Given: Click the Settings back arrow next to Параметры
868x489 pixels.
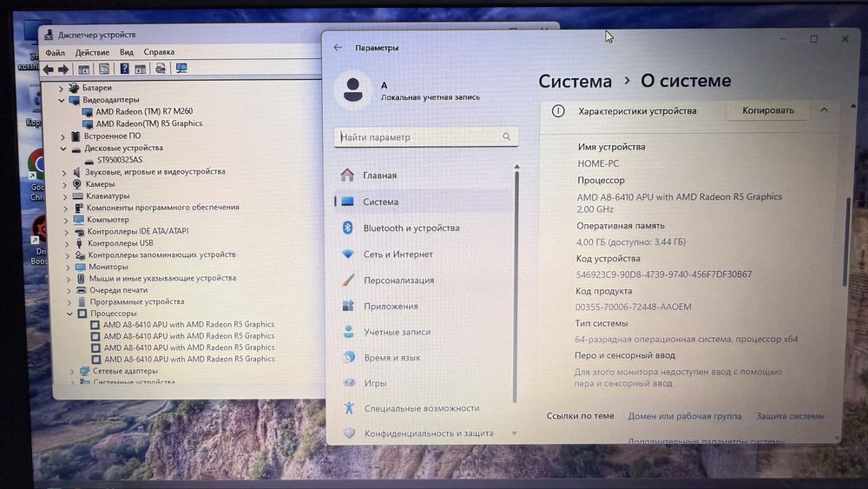Looking at the screenshot, I should [338, 48].
